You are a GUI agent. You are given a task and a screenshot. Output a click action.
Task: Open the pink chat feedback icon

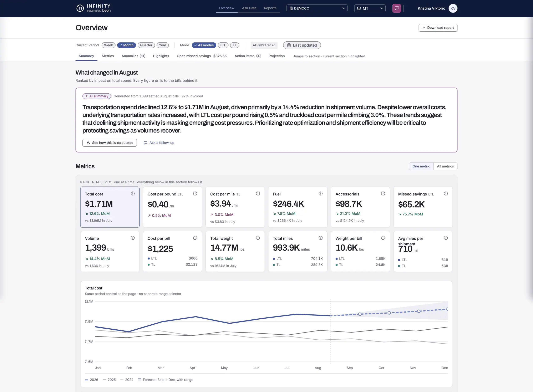(x=397, y=8)
